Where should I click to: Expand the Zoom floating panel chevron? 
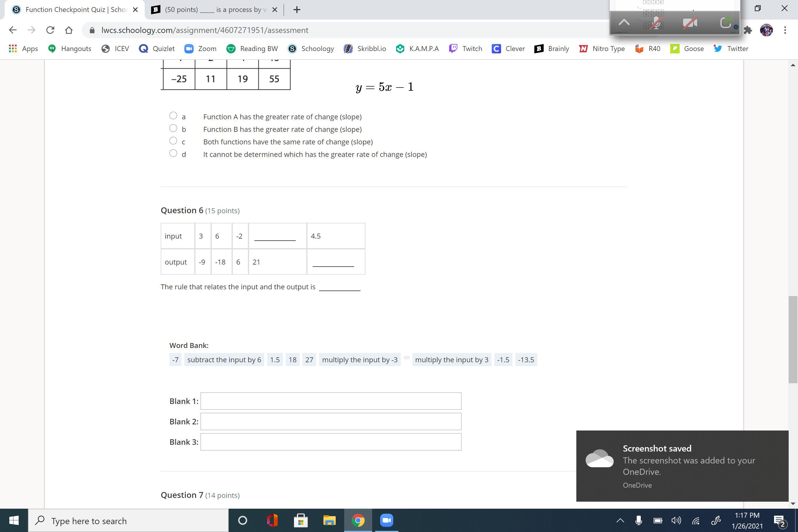[x=624, y=23]
